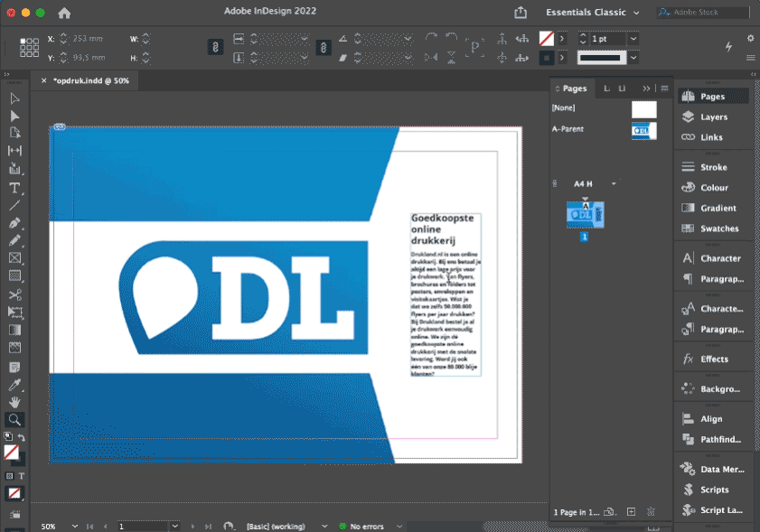Viewport: 760px width, 532px height.
Task: Open the stroke style dropdown
Action: 633,58
